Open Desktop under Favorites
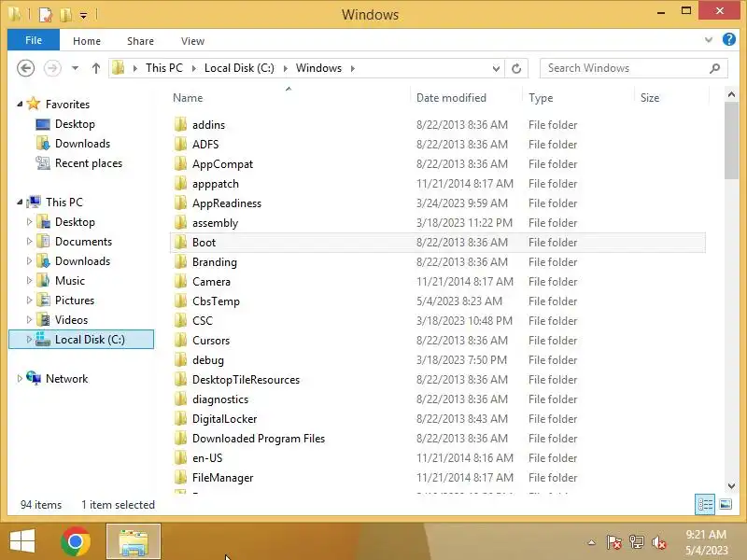The width and height of the screenshot is (747, 560). tap(75, 124)
